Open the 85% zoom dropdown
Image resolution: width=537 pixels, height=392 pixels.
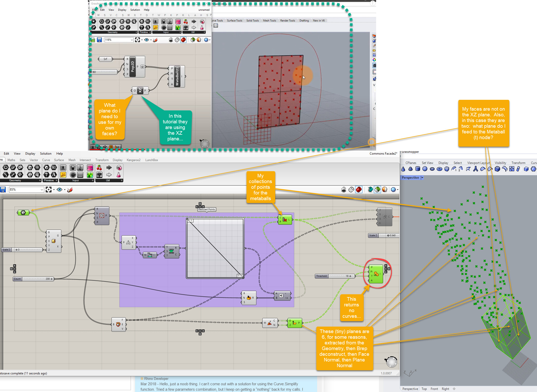coord(41,190)
